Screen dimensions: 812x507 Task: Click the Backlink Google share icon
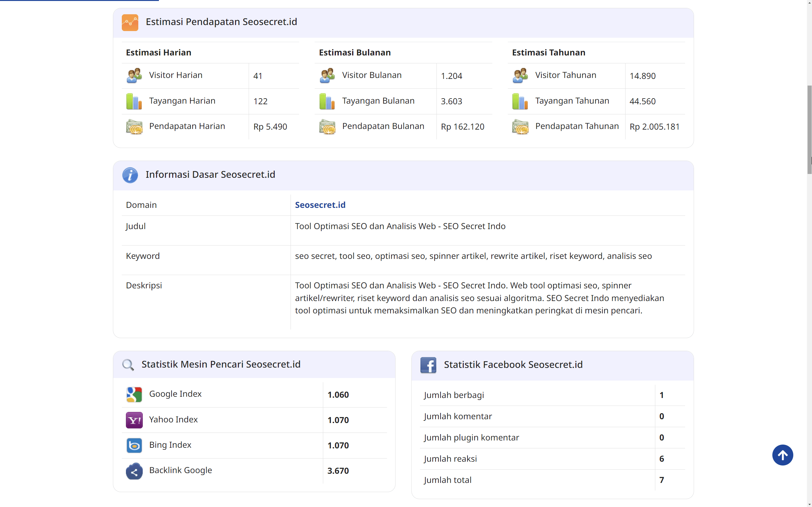pos(134,471)
